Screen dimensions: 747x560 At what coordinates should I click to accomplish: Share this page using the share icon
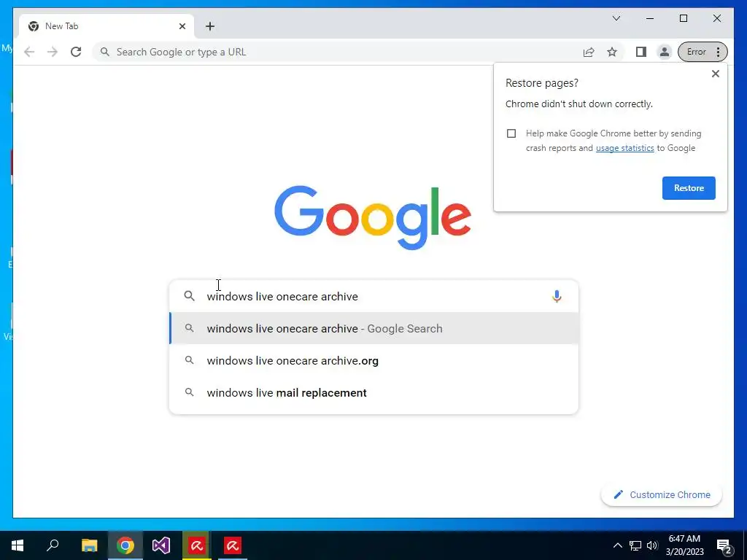(x=589, y=52)
